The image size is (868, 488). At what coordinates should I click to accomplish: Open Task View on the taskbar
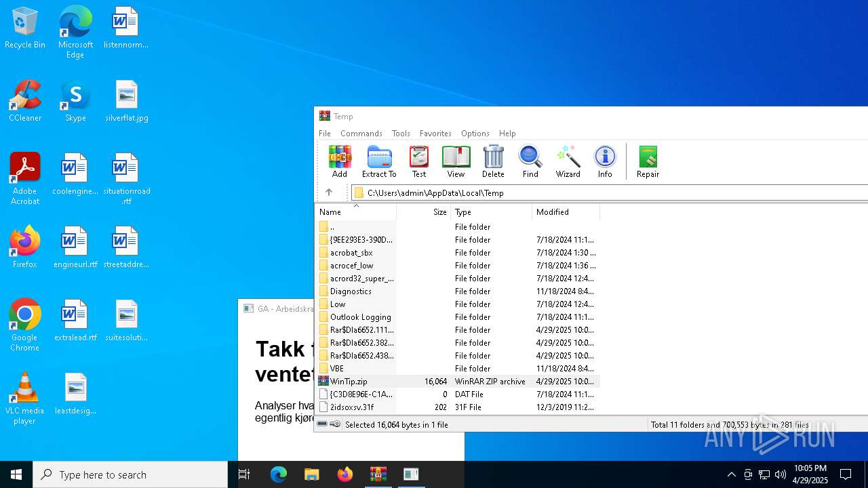coord(244,474)
